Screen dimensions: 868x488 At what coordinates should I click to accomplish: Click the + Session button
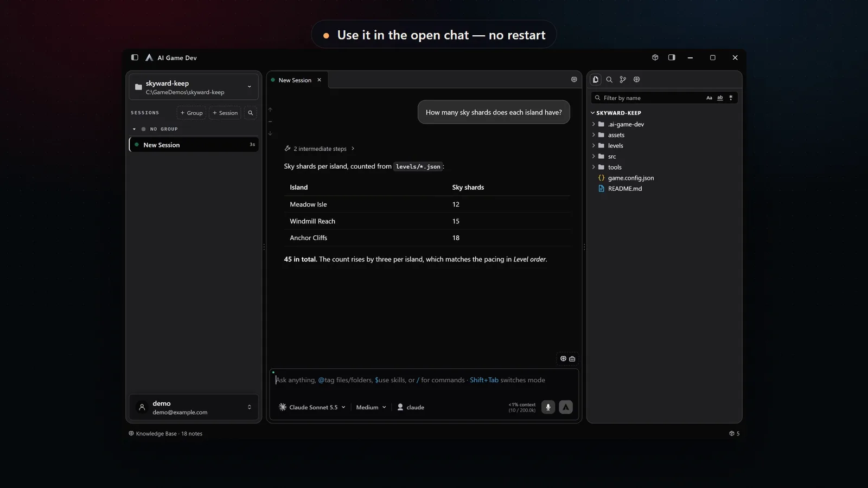tap(225, 113)
